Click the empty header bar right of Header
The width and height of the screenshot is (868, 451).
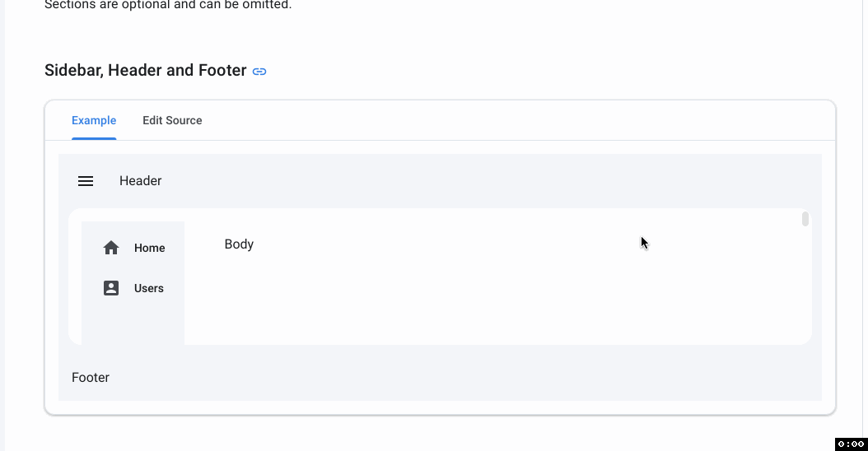(488, 181)
